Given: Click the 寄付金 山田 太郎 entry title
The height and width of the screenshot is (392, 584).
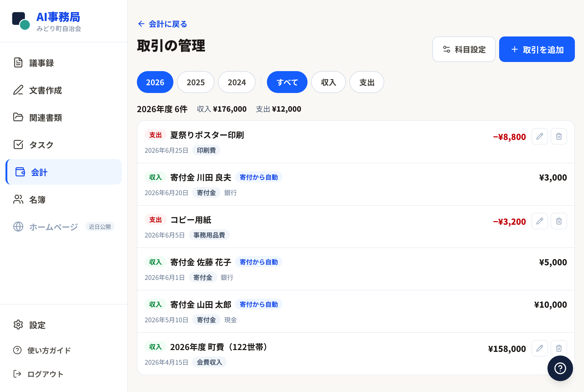Looking at the screenshot, I should click(201, 304).
